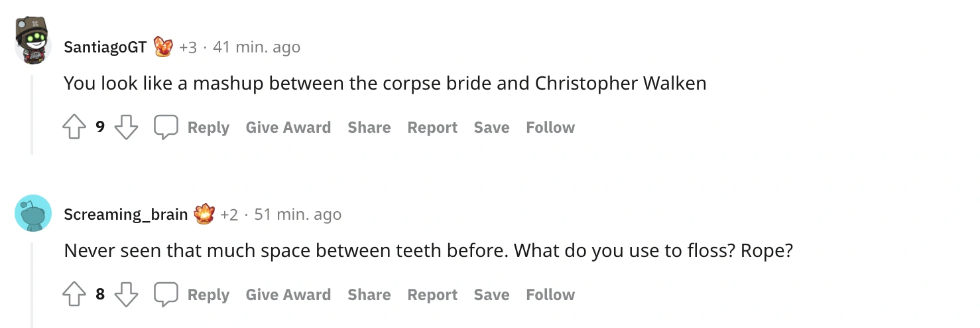This screenshot has width=980, height=328.
Task: Click comment bubble icon on Screaming_brain's comment
Action: 166,295
